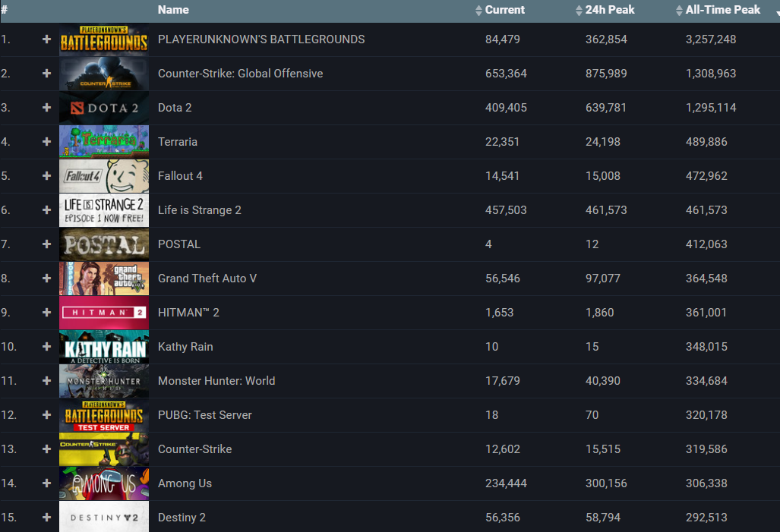The image size is (780, 532).
Task: Open the pink HITMAN 2 thumbnail
Action: click(104, 312)
